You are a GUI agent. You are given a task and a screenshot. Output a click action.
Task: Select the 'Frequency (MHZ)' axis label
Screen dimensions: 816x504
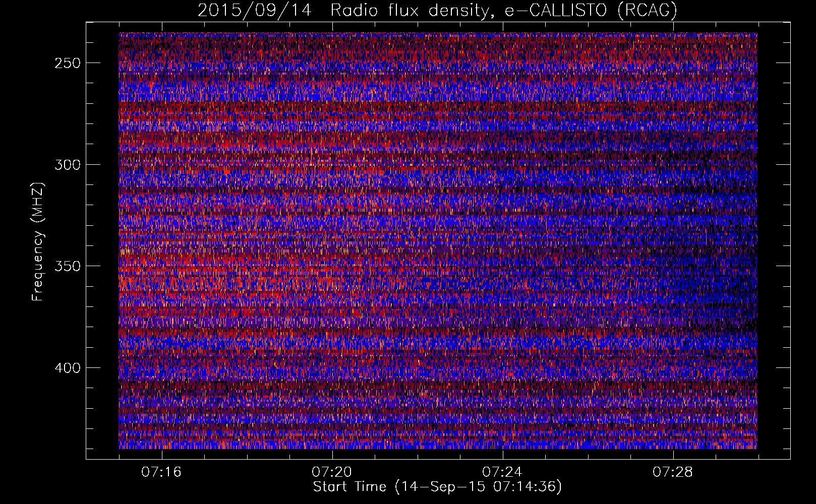pos(38,241)
